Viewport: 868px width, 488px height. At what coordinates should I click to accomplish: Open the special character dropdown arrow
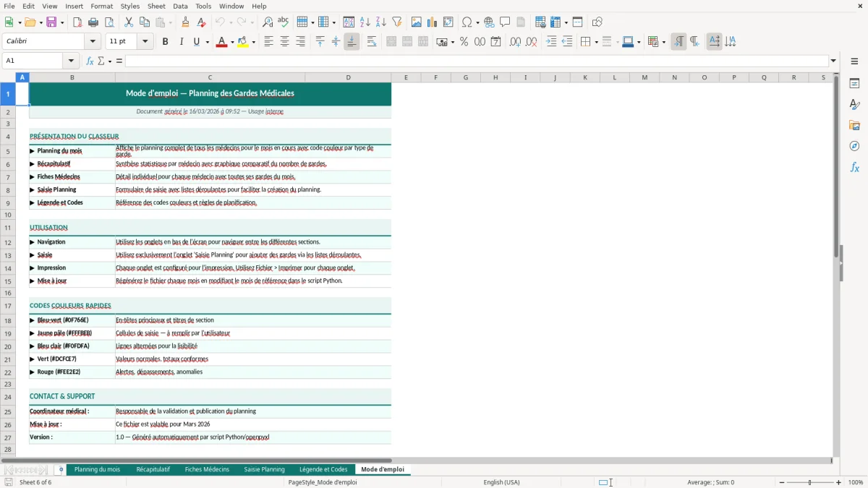point(477,22)
